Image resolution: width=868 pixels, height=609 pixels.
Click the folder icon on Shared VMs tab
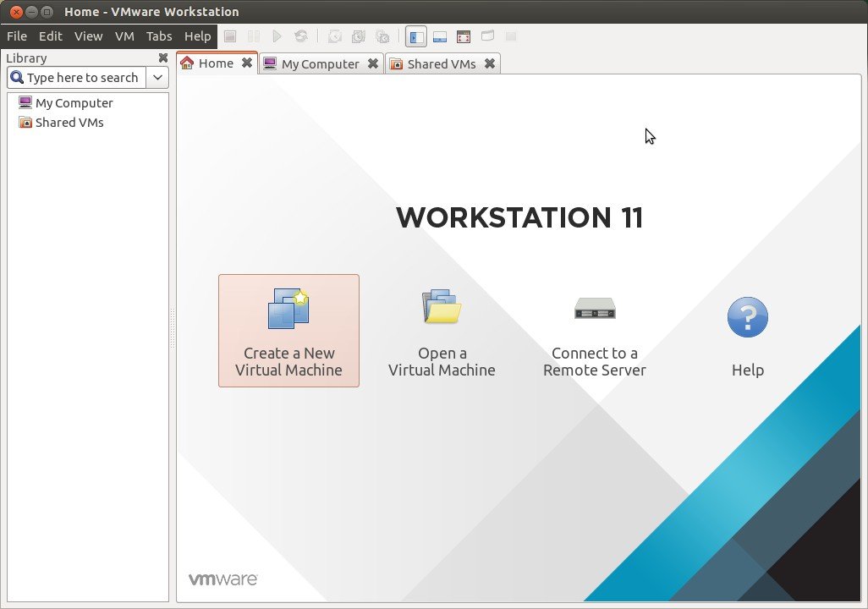pos(396,64)
